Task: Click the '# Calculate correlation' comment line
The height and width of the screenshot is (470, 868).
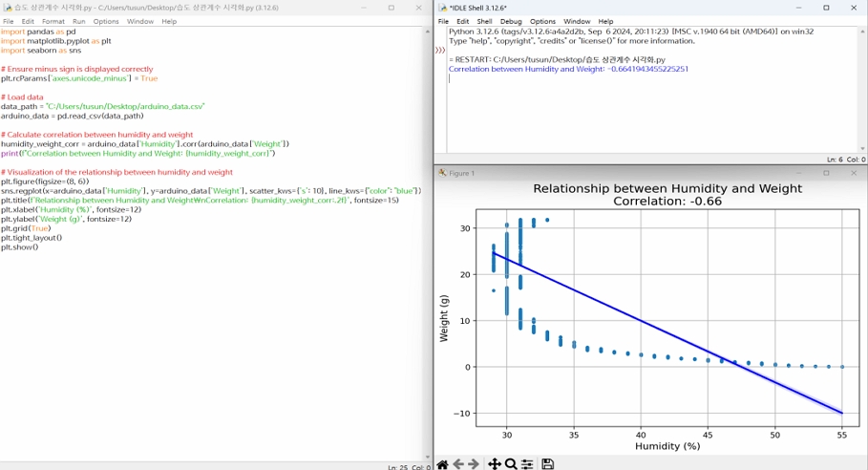Action: coord(96,135)
